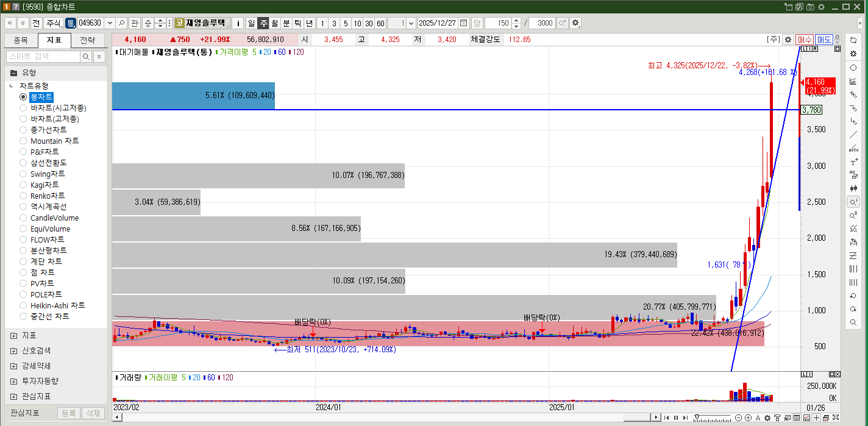The image size is (868, 426).
Task: Select the Renko차트 radio option
Action: (23, 196)
